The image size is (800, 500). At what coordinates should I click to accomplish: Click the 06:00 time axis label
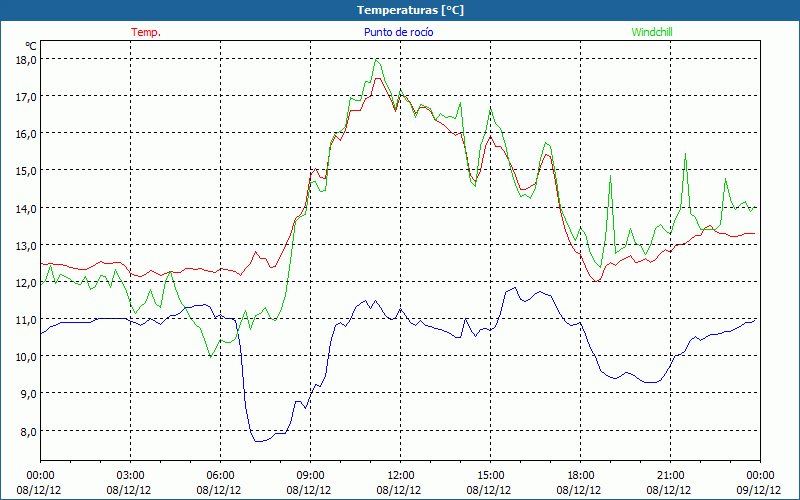tap(220, 476)
